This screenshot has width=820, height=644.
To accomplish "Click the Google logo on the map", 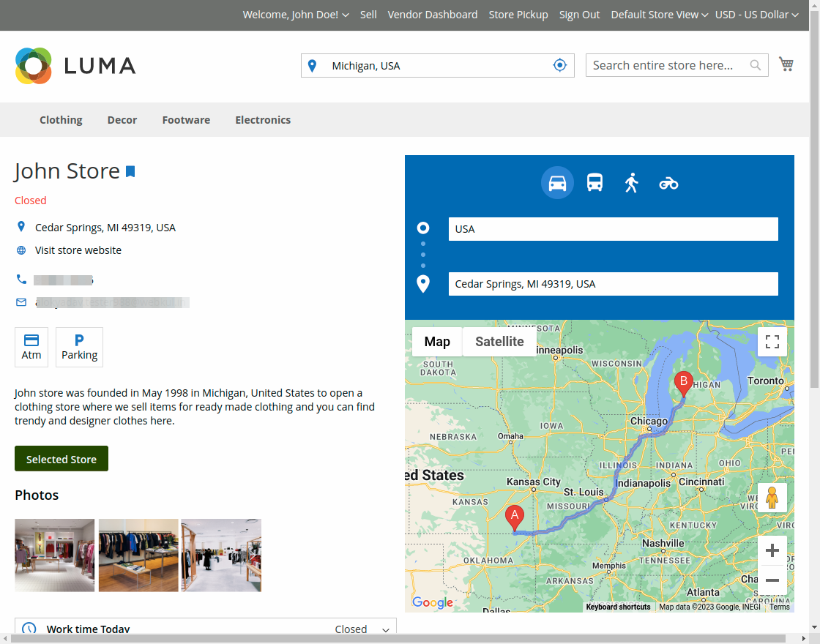I will click(433, 603).
